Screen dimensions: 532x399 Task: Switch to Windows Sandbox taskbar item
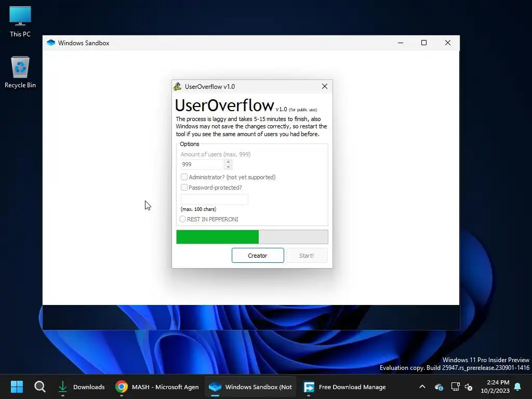(x=250, y=387)
